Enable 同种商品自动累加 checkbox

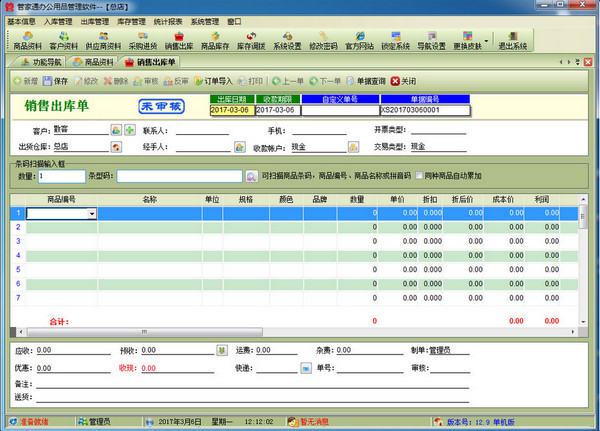418,176
